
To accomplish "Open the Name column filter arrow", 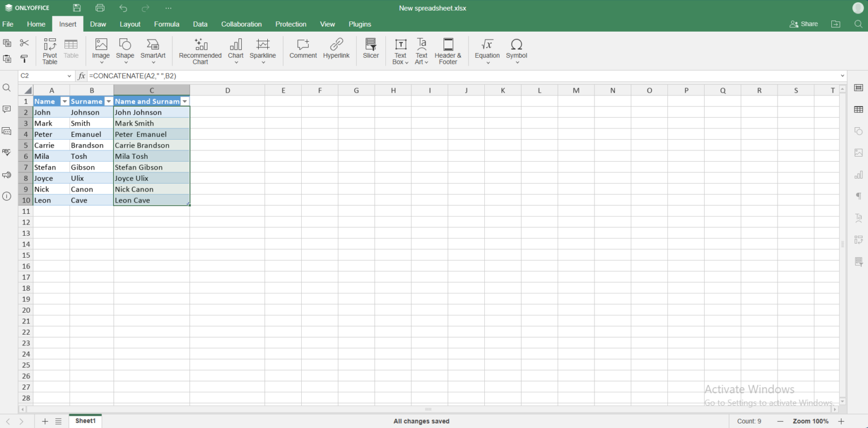I will point(64,101).
